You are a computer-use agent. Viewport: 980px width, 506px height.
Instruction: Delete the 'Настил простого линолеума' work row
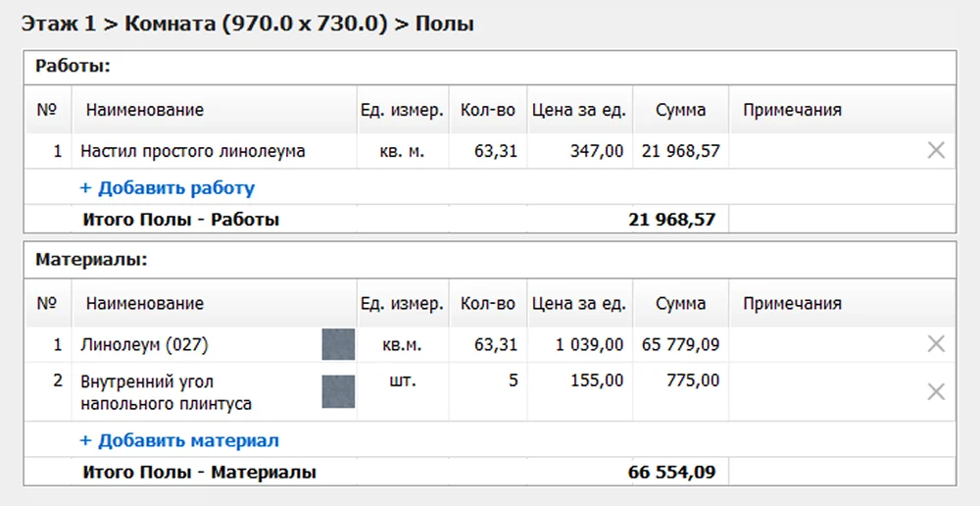tap(936, 151)
